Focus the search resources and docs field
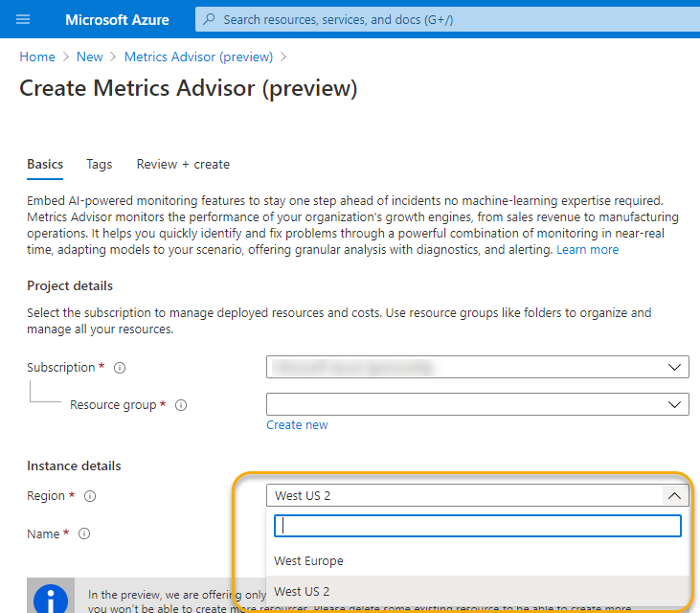700x613 pixels. (447, 20)
